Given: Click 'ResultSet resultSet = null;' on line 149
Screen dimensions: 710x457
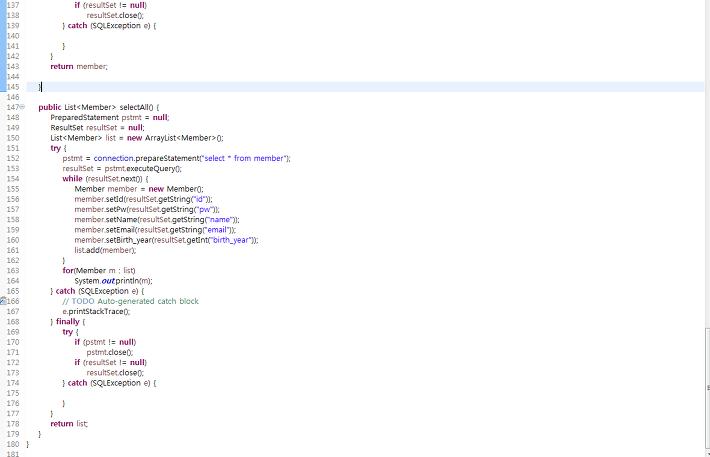Looking at the screenshot, I should point(97,128).
